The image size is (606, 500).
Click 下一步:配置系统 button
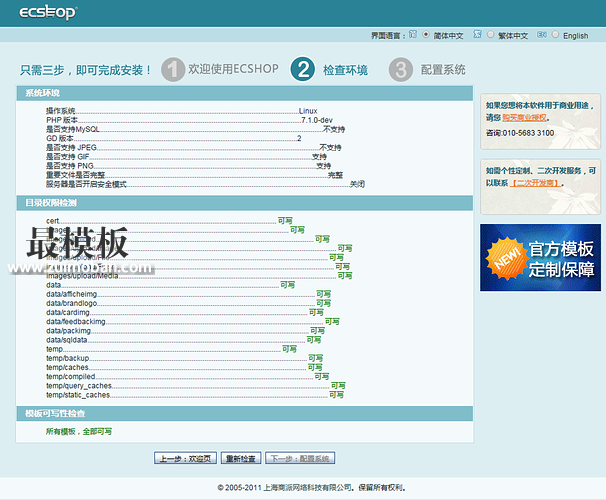[300, 458]
